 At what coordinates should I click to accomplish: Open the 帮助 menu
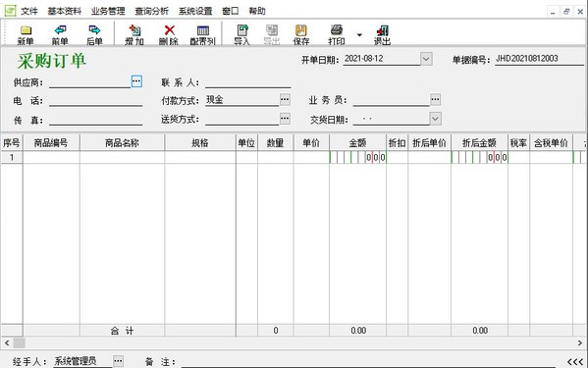click(257, 11)
